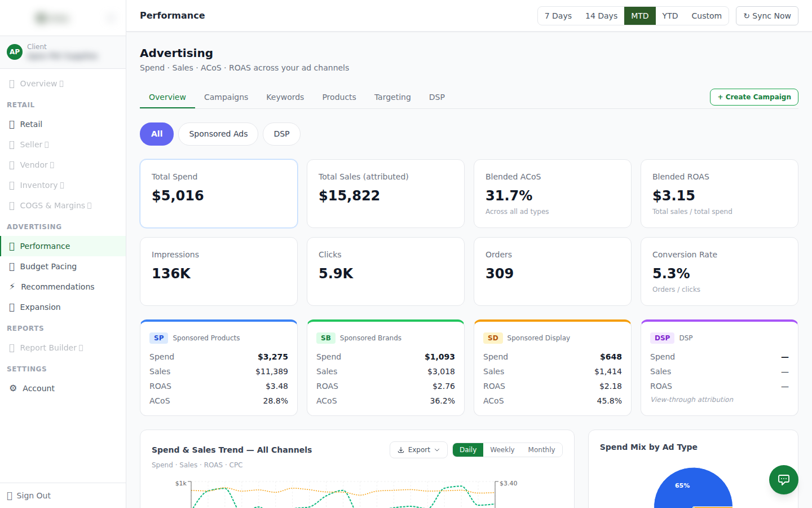
Task: Set trend chart to Monthly
Action: click(x=541, y=450)
